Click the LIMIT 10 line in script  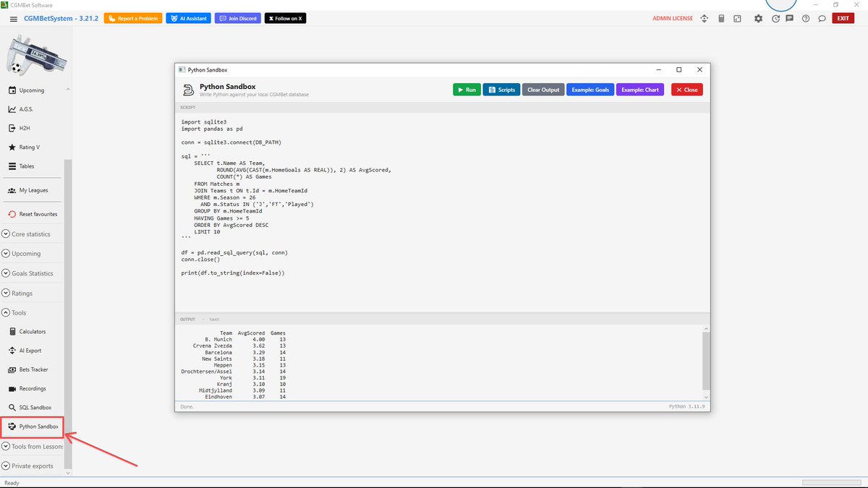(x=207, y=231)
